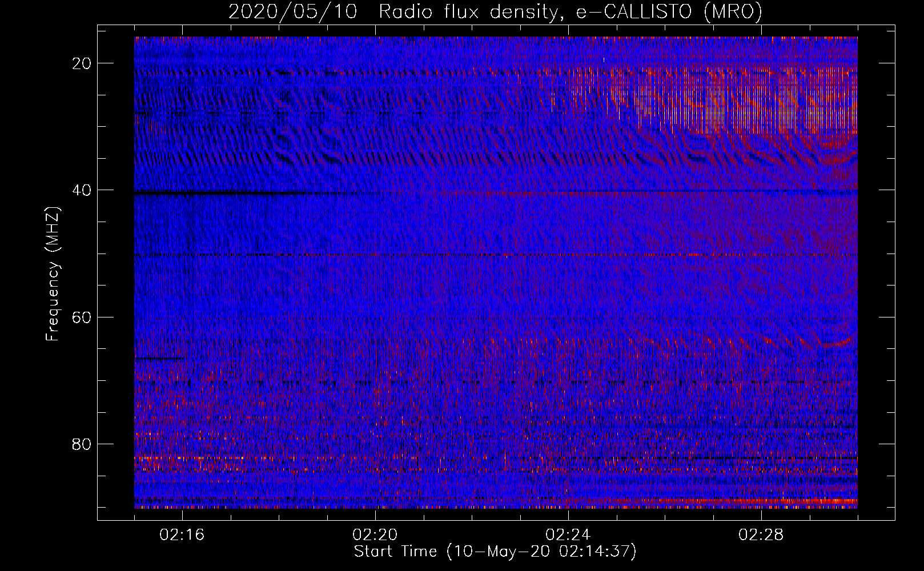Viewport: 924px width, 571px height.
Task: Click the 'Start Time (10-May-20 02:14:37)' label
Action: click(495, 552)
